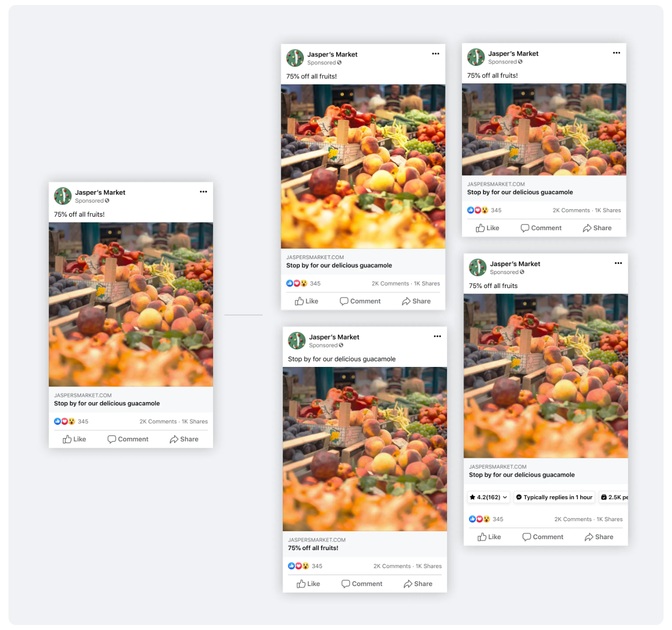This screenshot has height=630, width=672.
Task: Share the leftmost Jasper's Market post
Action: pos(184,439)
